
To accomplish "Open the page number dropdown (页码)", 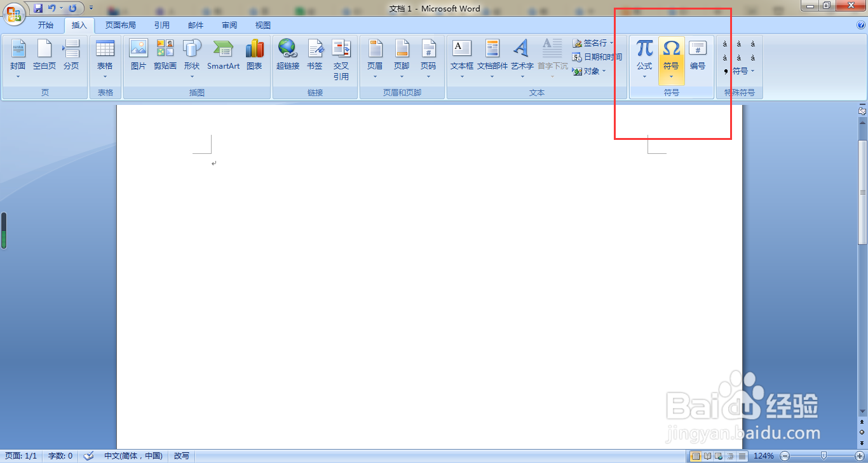I will 428,59.
